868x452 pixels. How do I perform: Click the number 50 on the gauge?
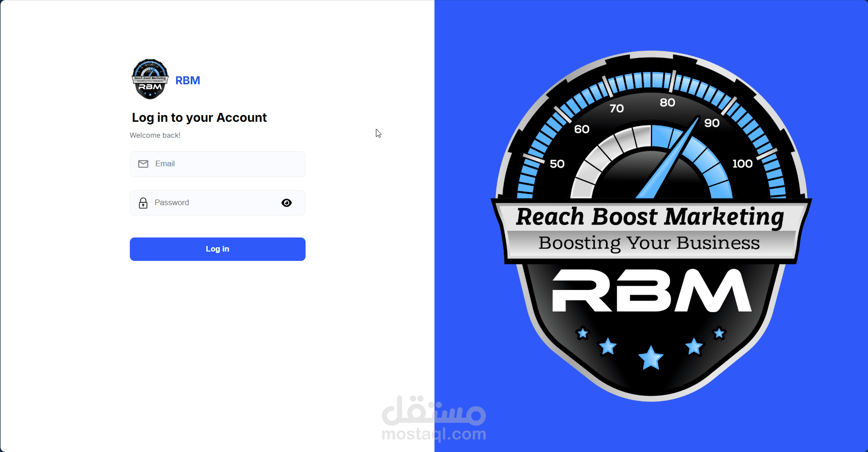pos(557,164)
